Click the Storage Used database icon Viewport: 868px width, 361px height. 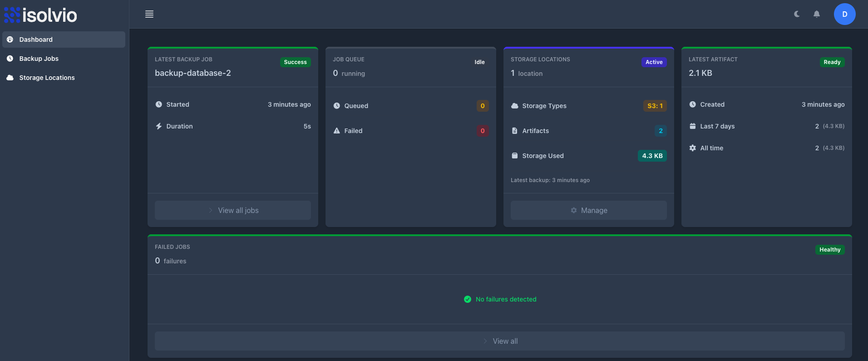coord(515,156)
